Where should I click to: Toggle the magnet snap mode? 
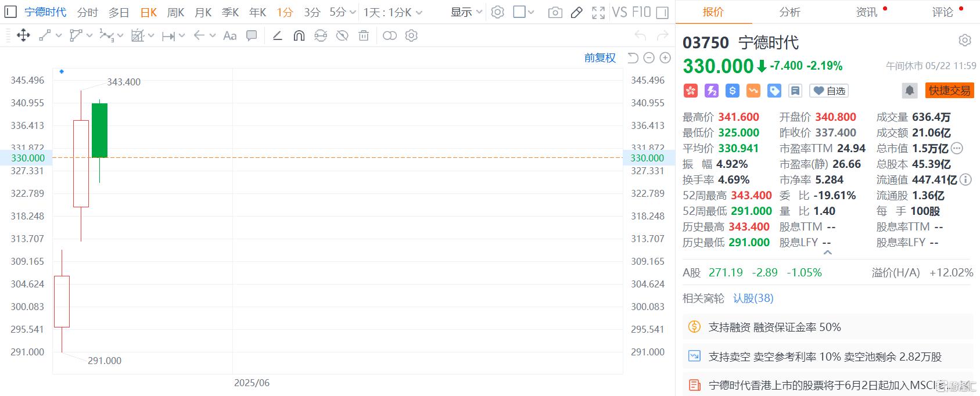[299, 36]
